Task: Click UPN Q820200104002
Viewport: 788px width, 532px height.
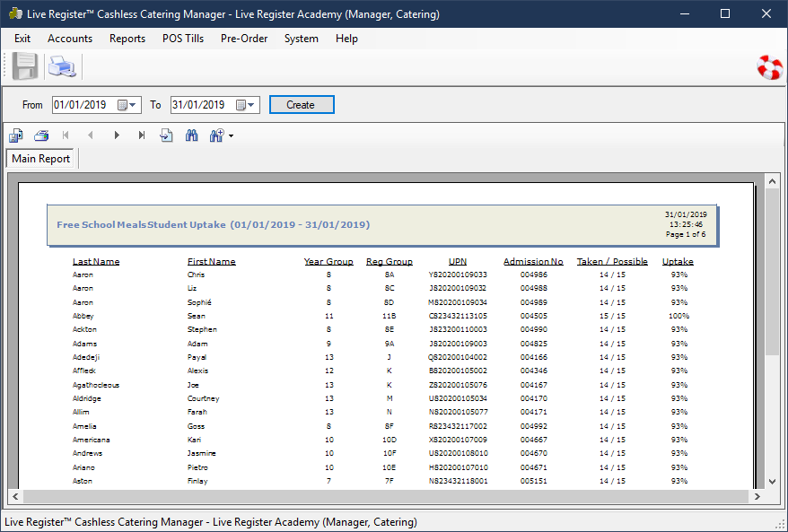Action: tap(458, 357)
